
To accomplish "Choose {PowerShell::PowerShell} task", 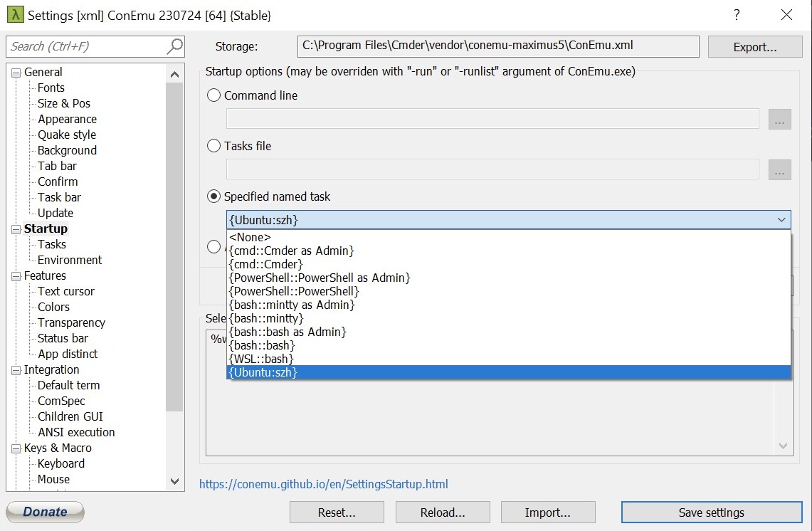I will [509, 291].
